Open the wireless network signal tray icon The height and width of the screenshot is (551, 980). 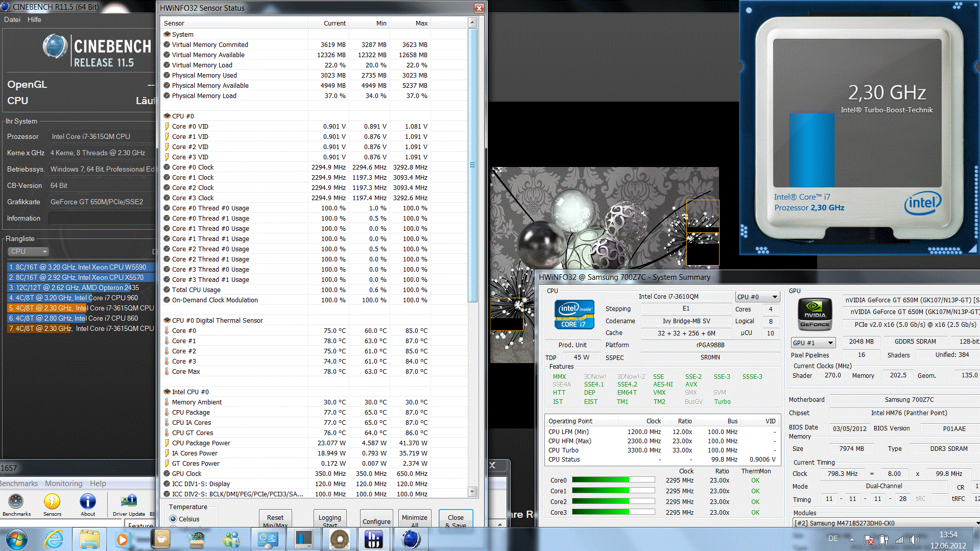pyautogui.click(x=899, y=539)
